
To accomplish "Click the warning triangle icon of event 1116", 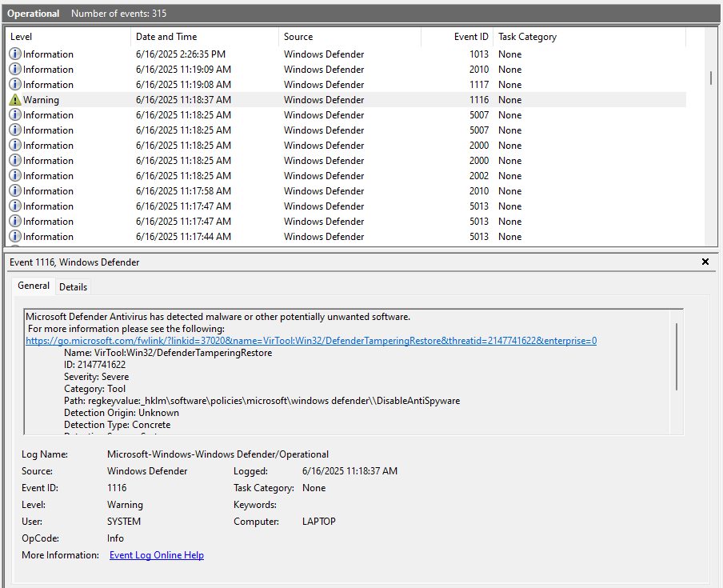I will point(15,100).
